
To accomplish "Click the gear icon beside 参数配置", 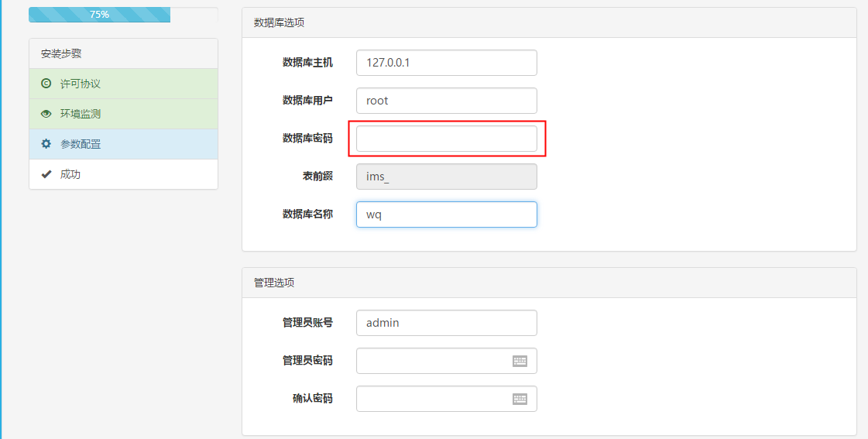I will coord(46,144).
